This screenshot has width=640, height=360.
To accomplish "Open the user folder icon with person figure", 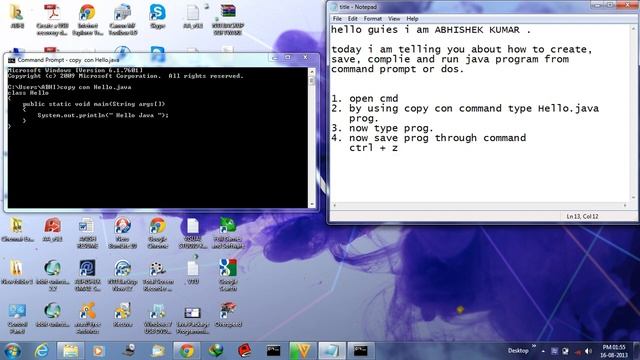I will [x=16, y=16].
